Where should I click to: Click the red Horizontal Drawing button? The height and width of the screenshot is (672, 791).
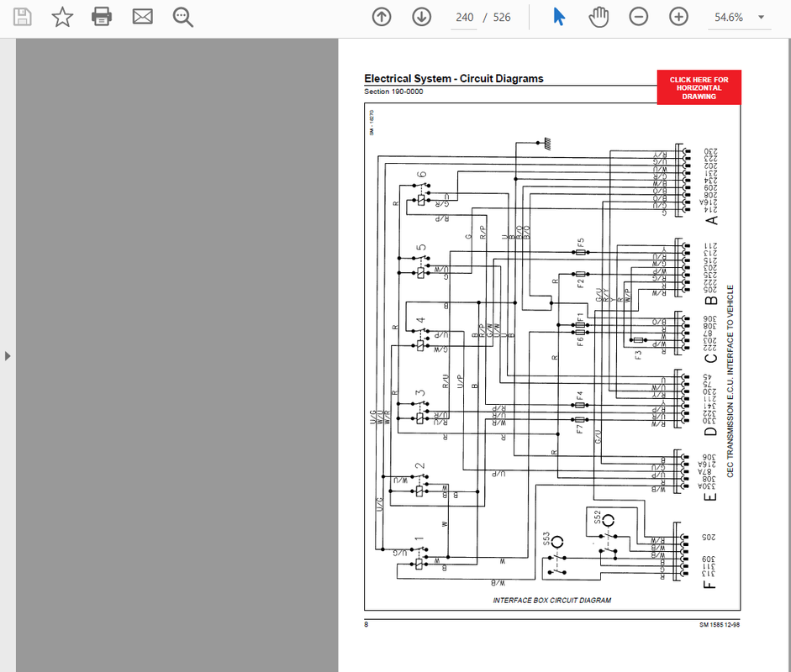tap(699, 87)
